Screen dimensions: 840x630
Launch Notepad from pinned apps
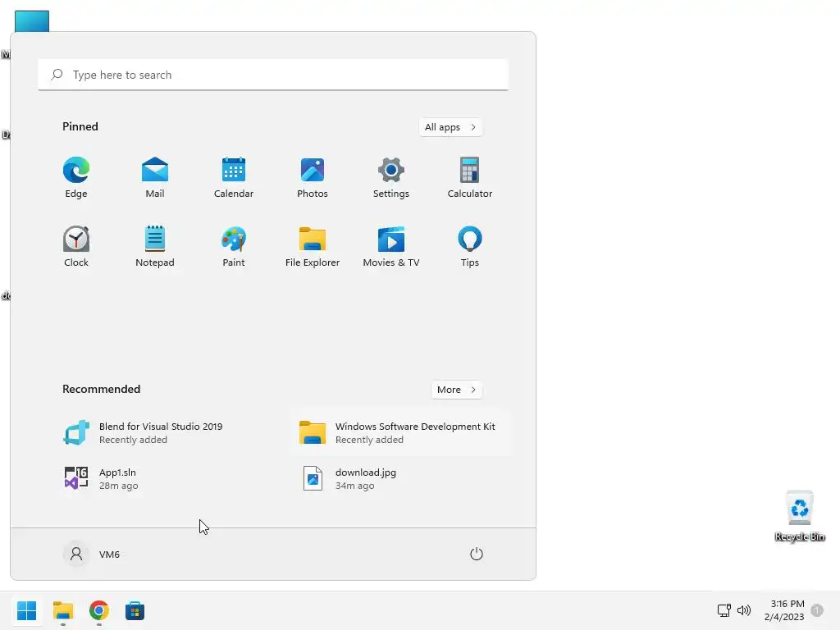[x=155, y=246]
